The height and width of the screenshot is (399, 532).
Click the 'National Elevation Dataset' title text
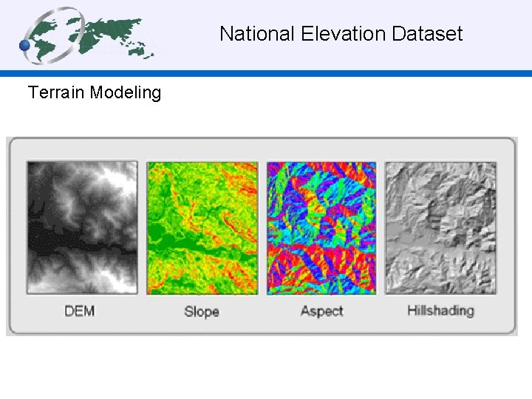(341, 33)
